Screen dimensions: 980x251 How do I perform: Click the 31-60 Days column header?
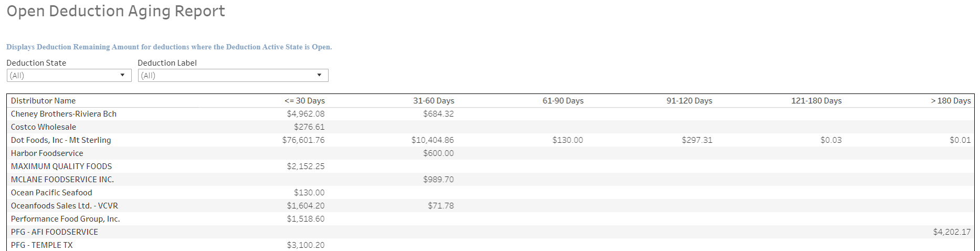433,101
